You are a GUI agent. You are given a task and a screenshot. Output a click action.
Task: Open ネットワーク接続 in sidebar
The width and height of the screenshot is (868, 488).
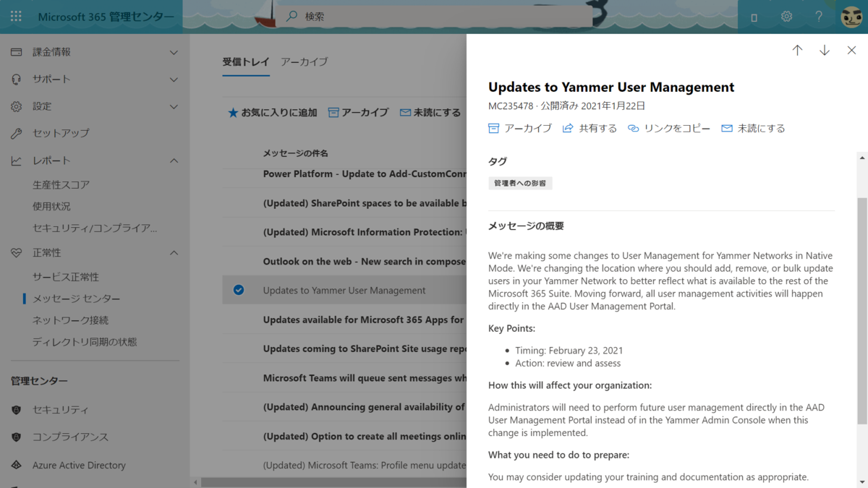(70, 320)
